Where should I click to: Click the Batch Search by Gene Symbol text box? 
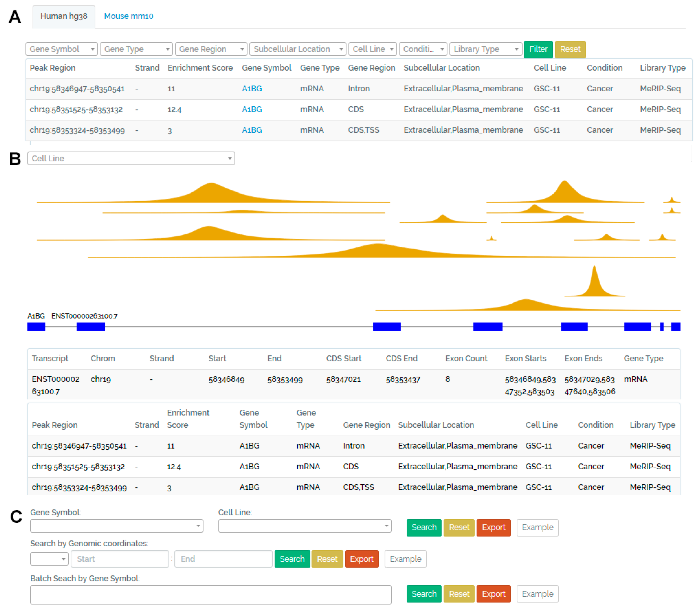[x=211, y=594]
